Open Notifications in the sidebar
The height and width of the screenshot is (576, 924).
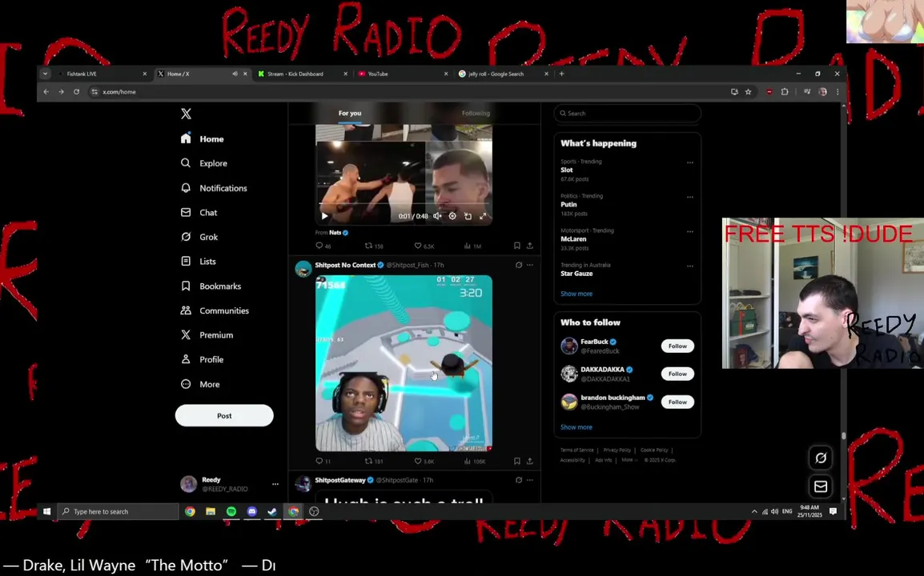[x=213, y=188]
